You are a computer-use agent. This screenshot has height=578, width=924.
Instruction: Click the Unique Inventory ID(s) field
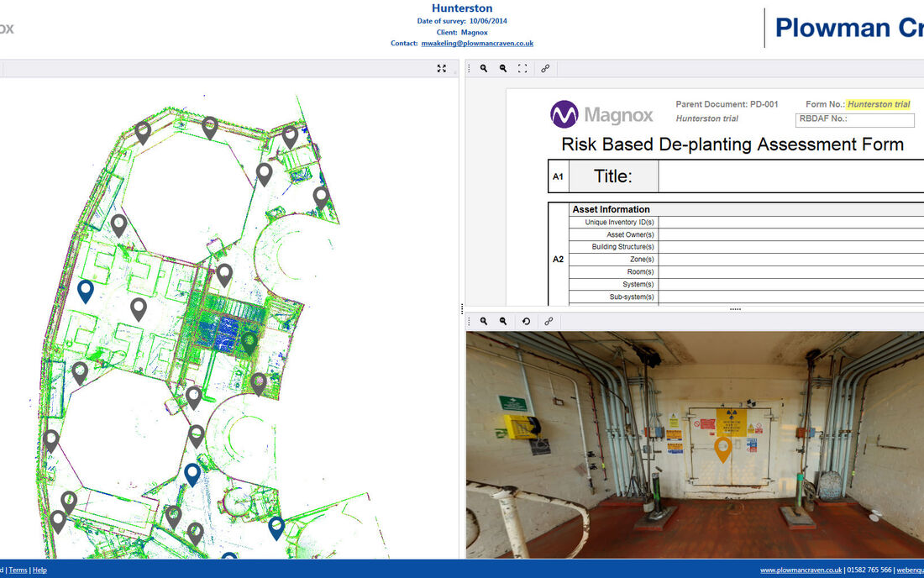tap(790, 223)
